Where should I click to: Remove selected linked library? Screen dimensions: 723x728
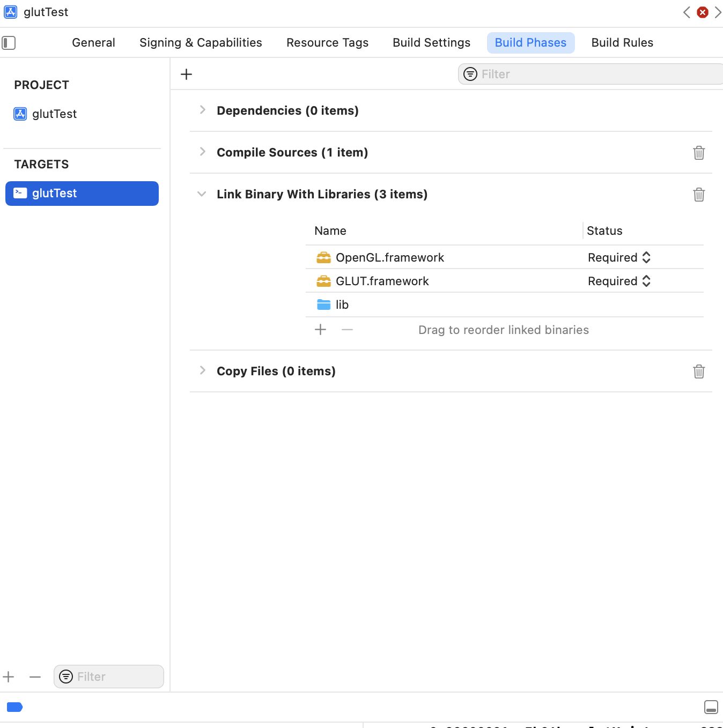pos(347,330)
